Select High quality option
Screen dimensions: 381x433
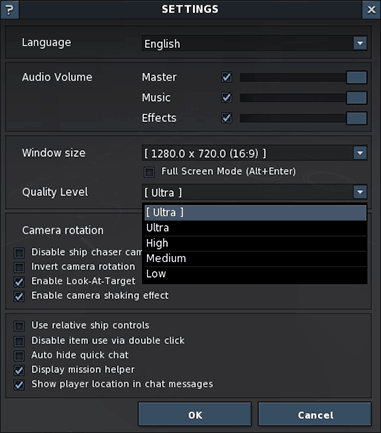coord(255,243)
